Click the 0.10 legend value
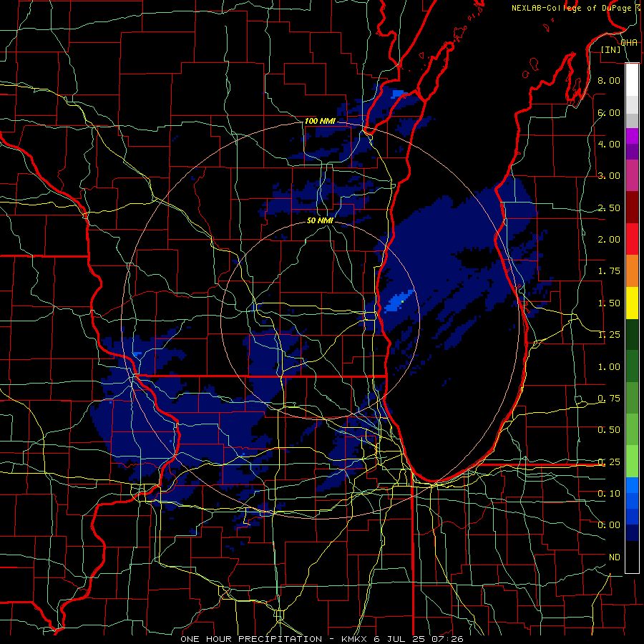Image resolution: width=644 pixels, height=644 pixels. [608, 494]
